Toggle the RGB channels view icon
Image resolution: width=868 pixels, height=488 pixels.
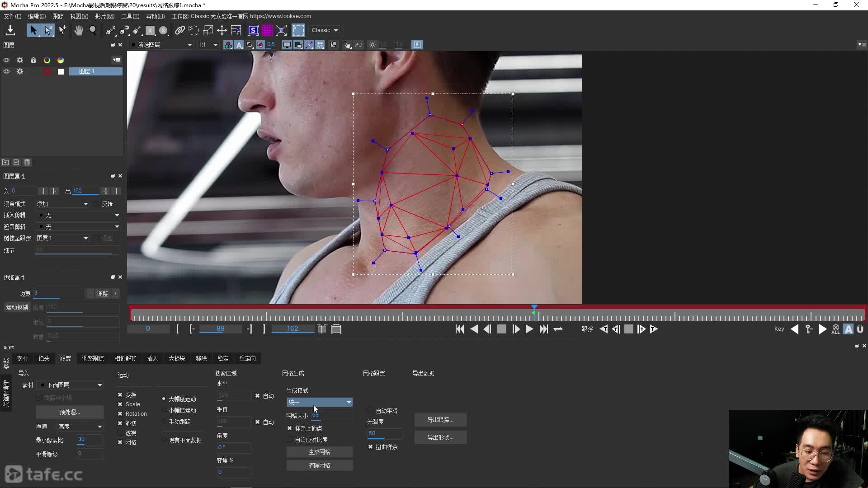(228, 45)
